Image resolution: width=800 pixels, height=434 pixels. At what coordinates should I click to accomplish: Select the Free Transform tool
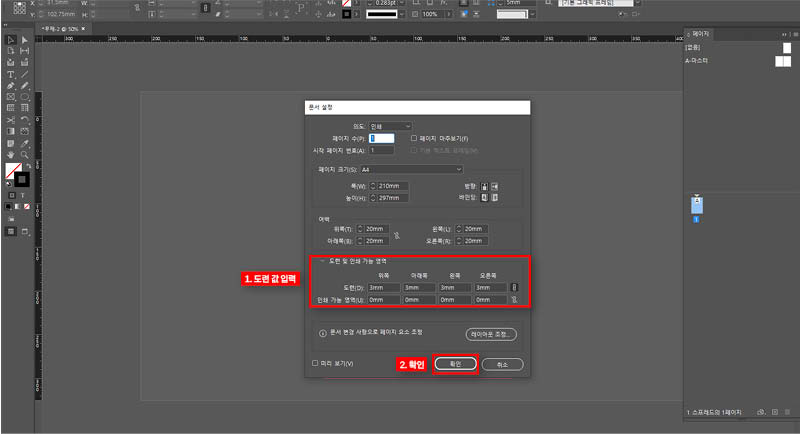tap(24, 120)
